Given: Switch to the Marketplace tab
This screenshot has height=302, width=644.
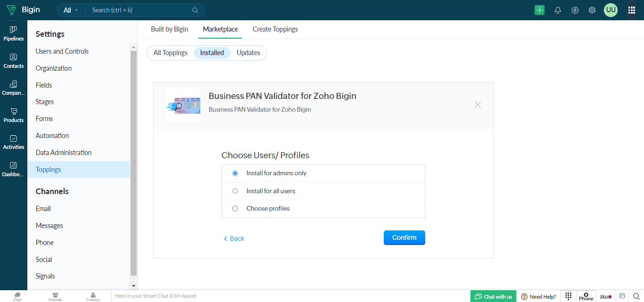Looking at the screenshot, I should click(220, 29).
